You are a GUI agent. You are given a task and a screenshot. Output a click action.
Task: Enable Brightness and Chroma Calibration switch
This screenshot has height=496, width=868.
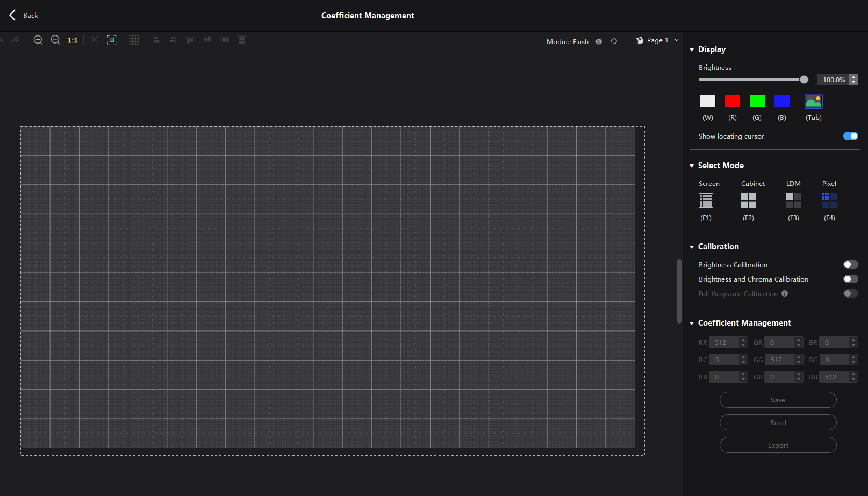pyautogui.click(x=851, y=279)
